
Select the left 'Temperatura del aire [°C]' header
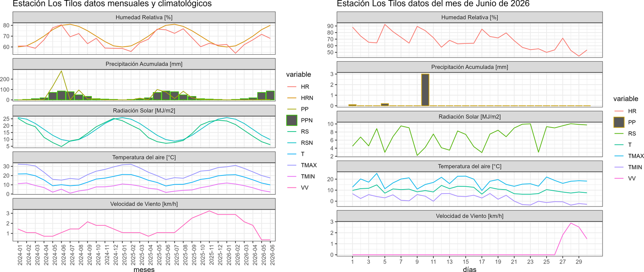click(144, 157)
